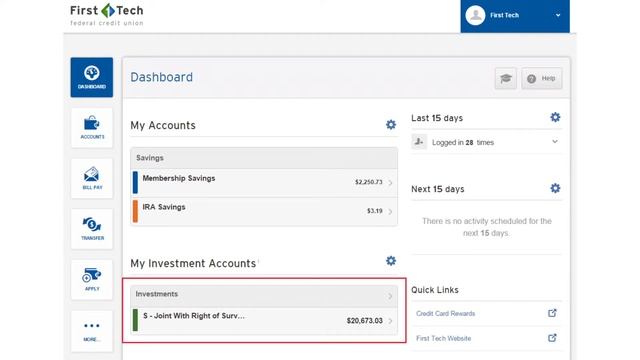Click the Membership Savings chevron
Viewport: 640px width, 360px height.
tap(391, 183)
